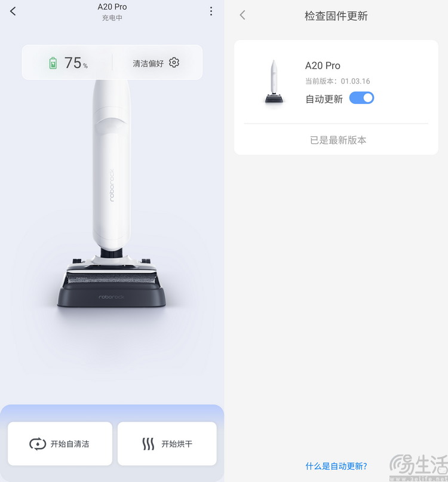Tap the 充电中 charging status text
The height and width of the screenshot is (482, 448).
(112, 18)
